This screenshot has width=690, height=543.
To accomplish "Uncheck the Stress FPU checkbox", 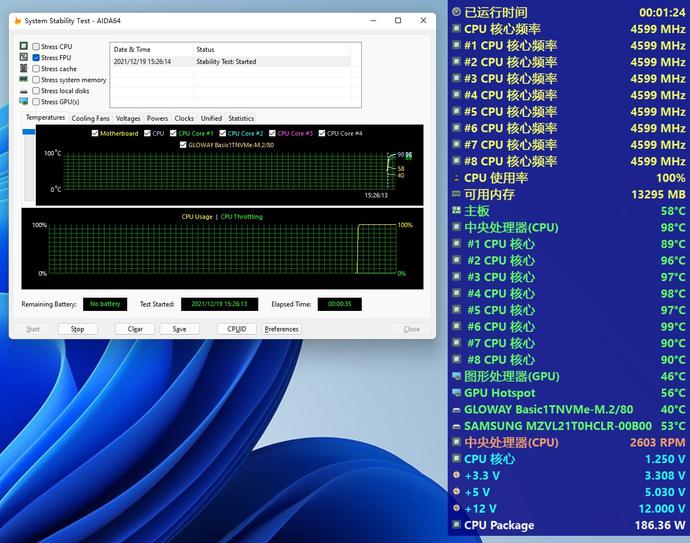I will point(36,57).
